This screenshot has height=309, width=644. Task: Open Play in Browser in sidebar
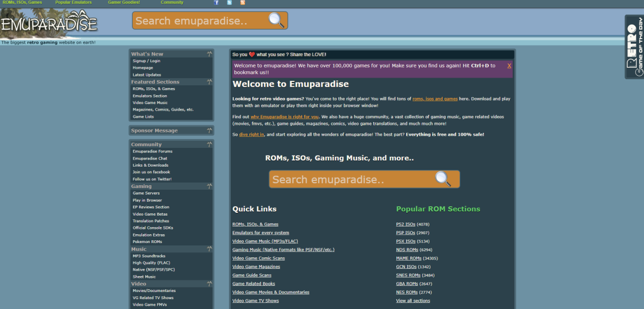(148, 200)
